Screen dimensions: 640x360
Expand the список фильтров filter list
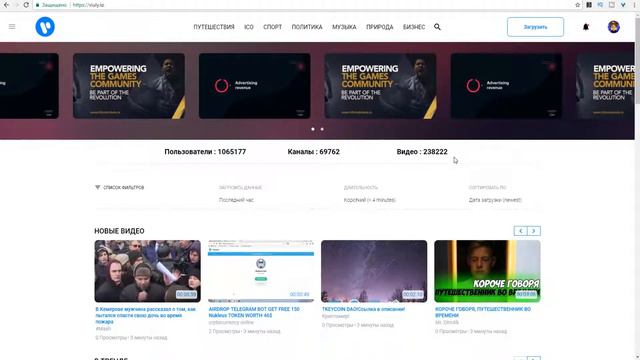[124, 187]
